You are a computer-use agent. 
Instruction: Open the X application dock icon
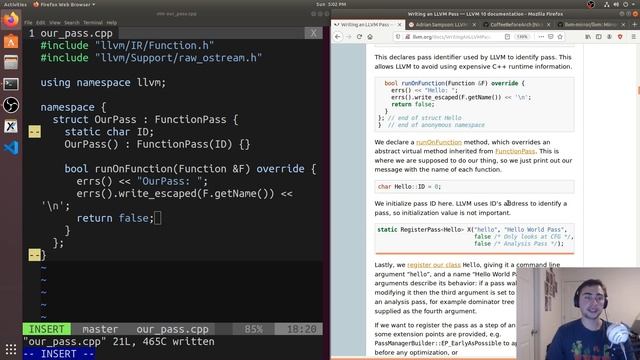11,126
